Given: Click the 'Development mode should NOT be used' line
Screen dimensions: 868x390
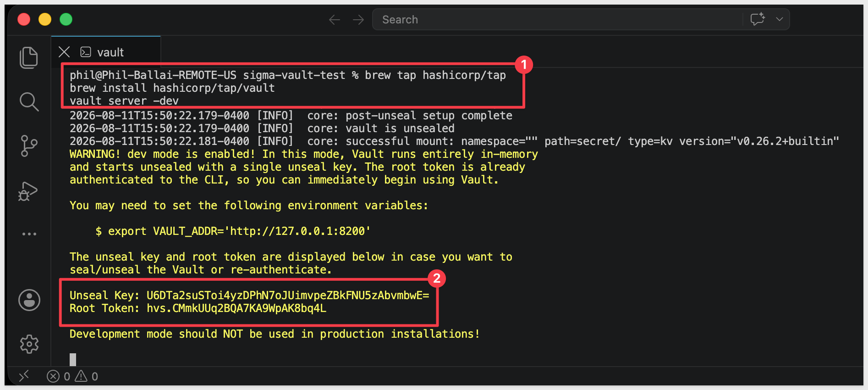Looking at the screenshot, I should [x=275, y=334].
